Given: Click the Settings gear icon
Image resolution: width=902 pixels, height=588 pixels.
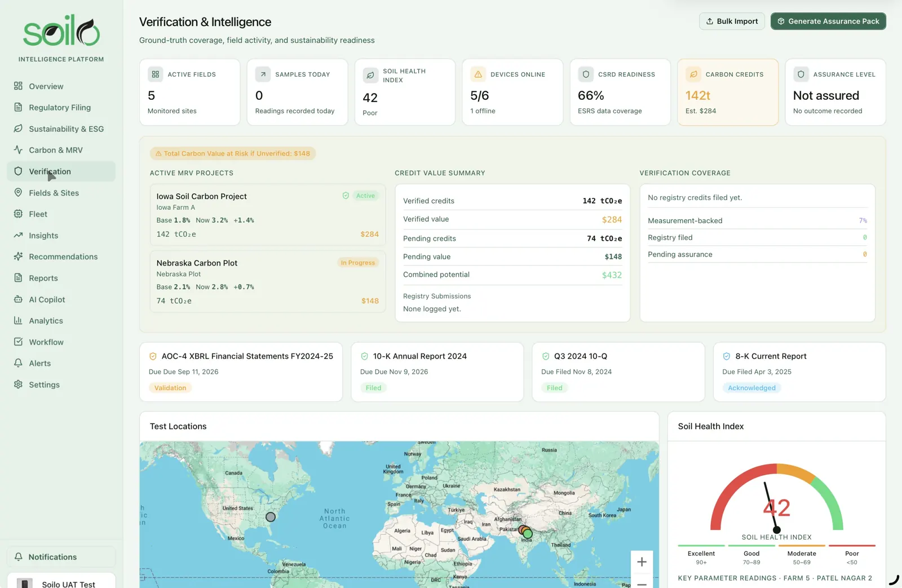Looking at the screenshot, I should pos(18,384).
